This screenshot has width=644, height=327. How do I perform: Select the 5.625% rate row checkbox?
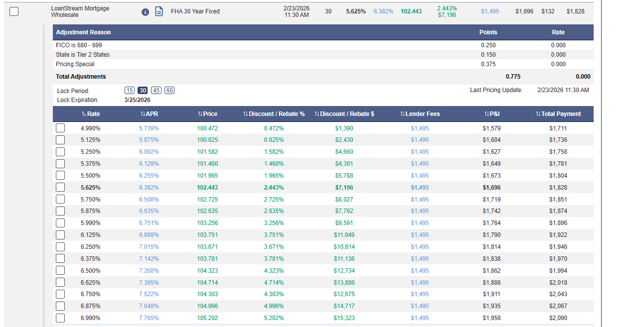(x=60, y=187)
